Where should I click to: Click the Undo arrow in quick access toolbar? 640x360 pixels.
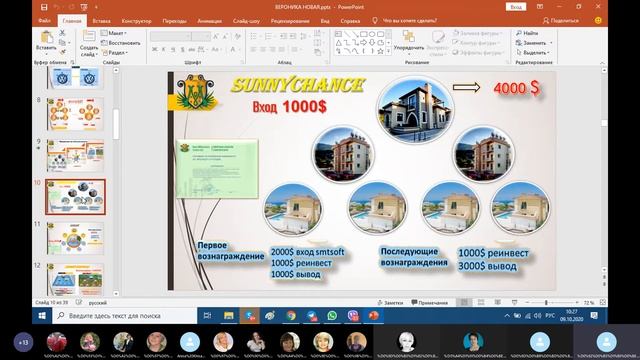click(57, 7)
